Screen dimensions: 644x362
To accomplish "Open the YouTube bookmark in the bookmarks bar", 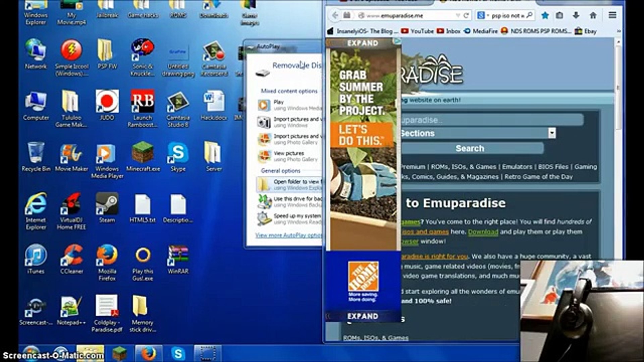I will [418, 31].
